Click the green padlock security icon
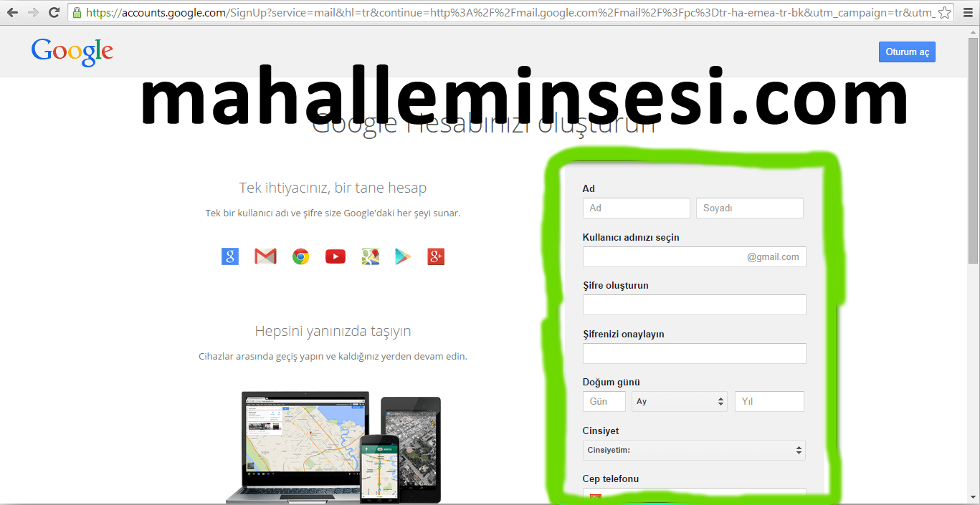Screen dimensions: 980x505 [77, 12]
